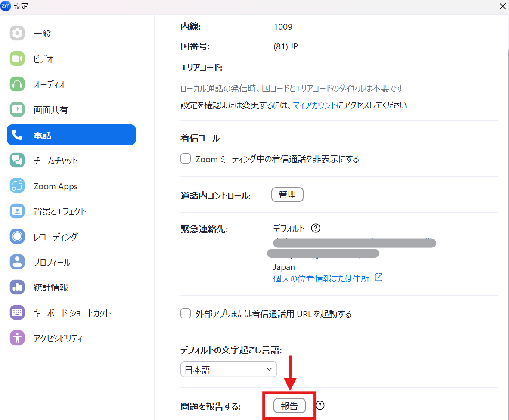Click the 問題を報告する: label
Screen dimensions: 509x420
click(x=210, y=406)
